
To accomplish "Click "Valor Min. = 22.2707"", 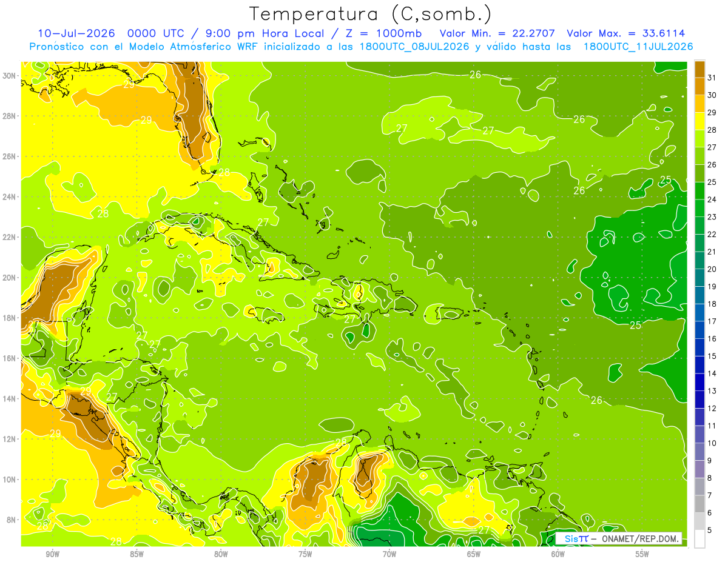I will pos(497,33).
